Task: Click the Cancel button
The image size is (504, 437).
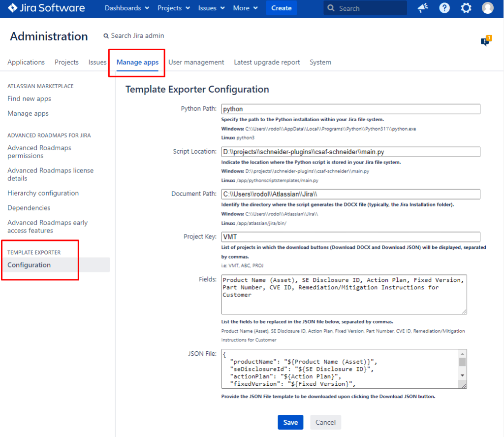Action: click(325, 422)
